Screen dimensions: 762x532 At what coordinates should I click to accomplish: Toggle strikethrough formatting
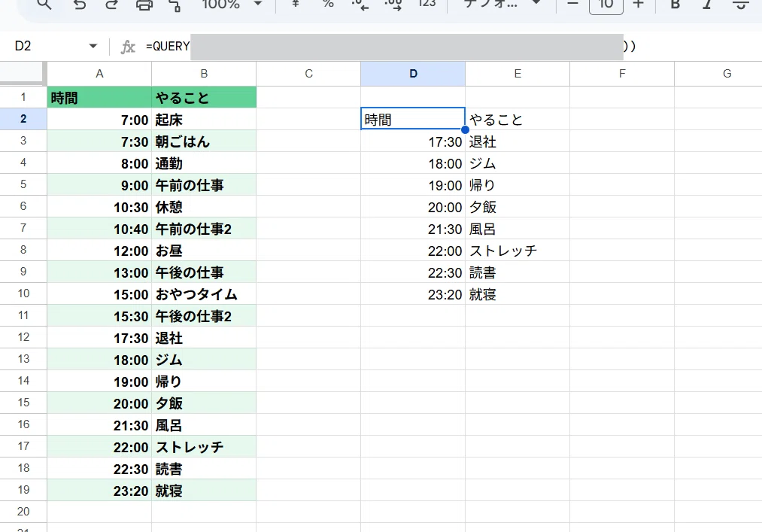point(741,5)
